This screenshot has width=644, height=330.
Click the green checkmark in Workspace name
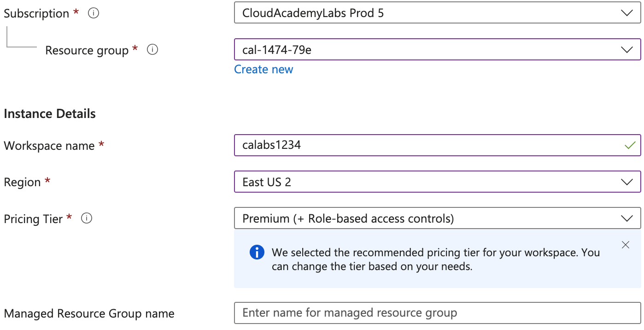(x=630, y=146)
